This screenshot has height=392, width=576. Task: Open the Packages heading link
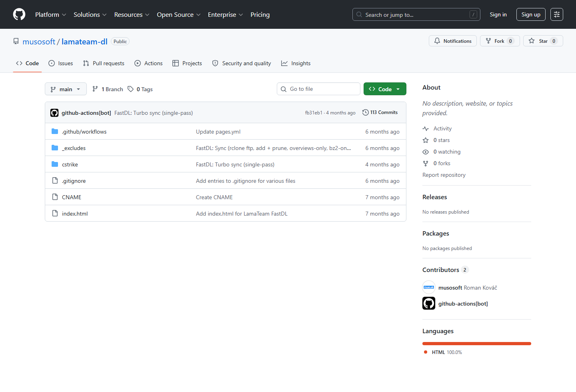tap(436, 233)
